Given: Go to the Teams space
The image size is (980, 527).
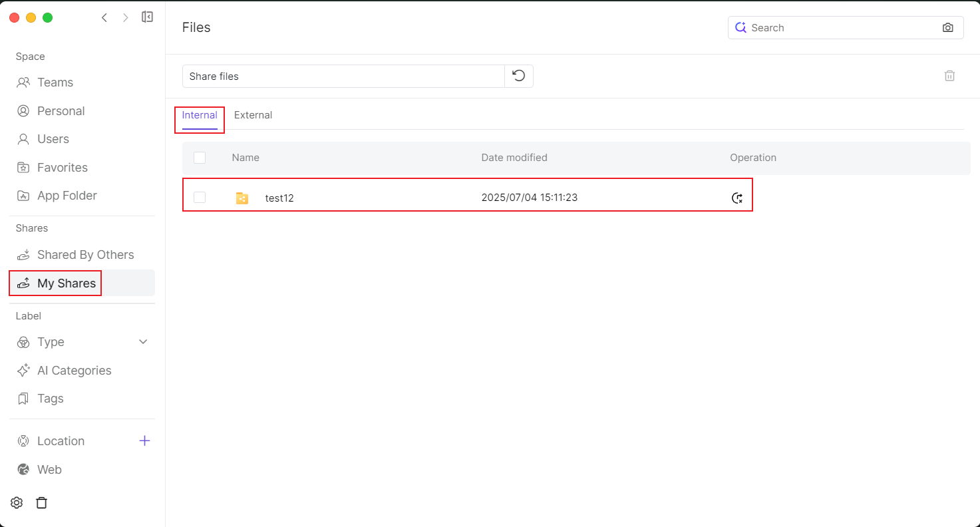Looking at the screenshot, I should pyautogui.click(x=55, y=83).
